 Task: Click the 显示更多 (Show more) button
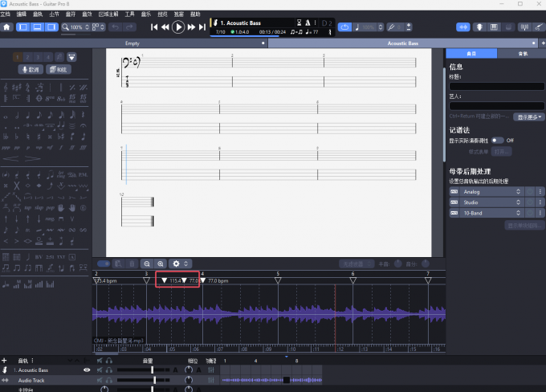(x=529, y=116)
